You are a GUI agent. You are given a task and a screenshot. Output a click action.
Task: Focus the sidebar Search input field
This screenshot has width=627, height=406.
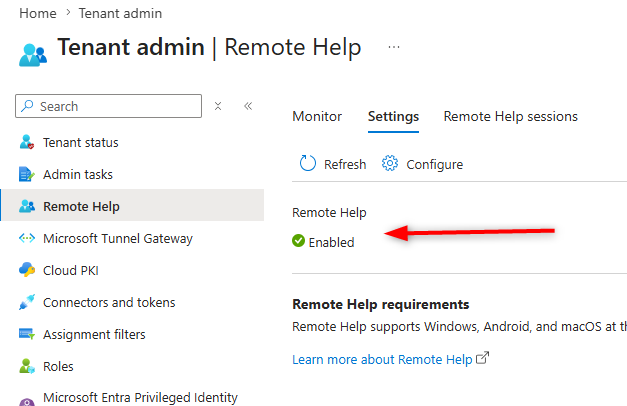coord(108,106)
